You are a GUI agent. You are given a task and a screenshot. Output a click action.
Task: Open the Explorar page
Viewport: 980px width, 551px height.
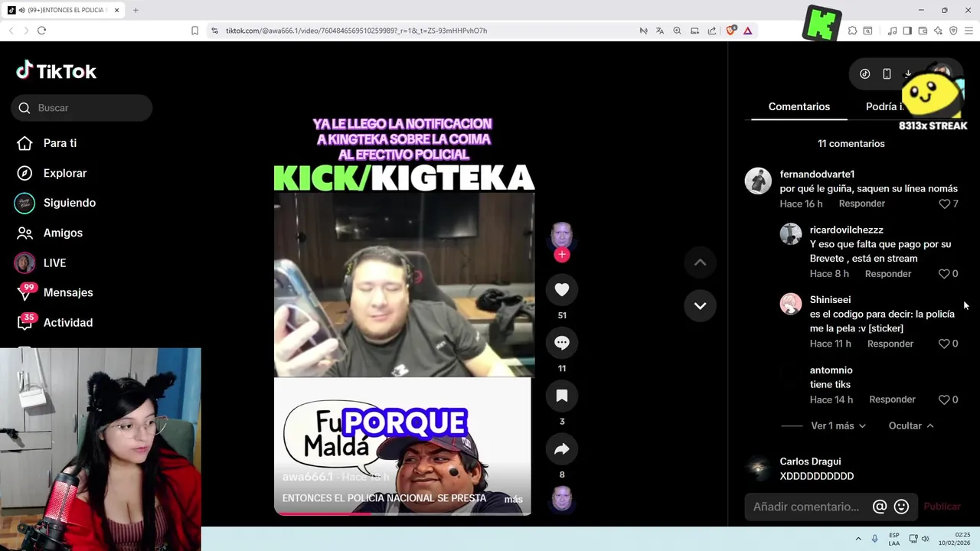51,173
